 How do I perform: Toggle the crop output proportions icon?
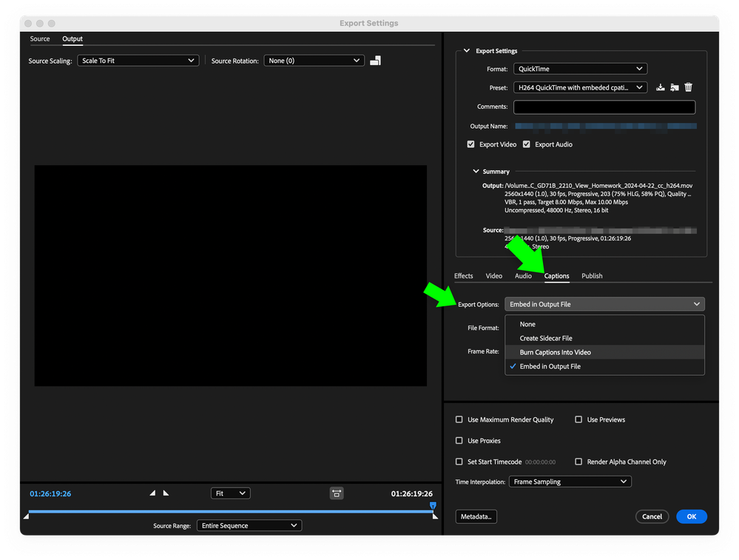click(337, 493)
